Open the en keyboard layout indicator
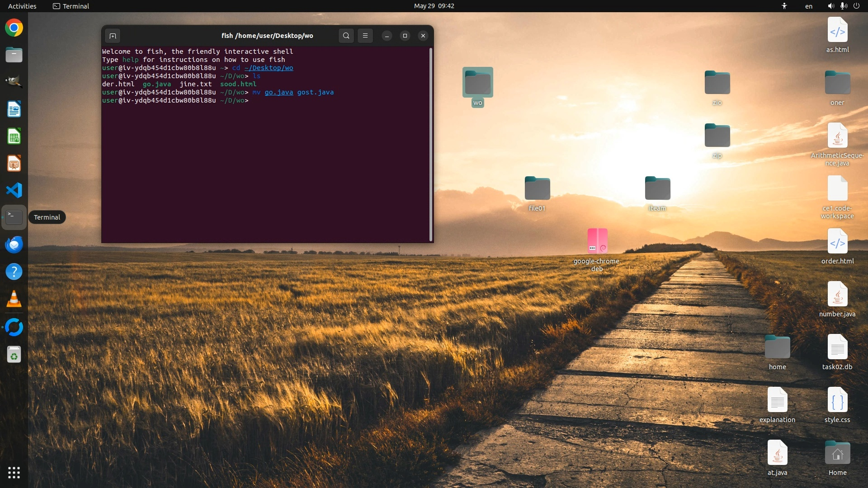This screenshot has width=868, height=488. coord(808,6)
